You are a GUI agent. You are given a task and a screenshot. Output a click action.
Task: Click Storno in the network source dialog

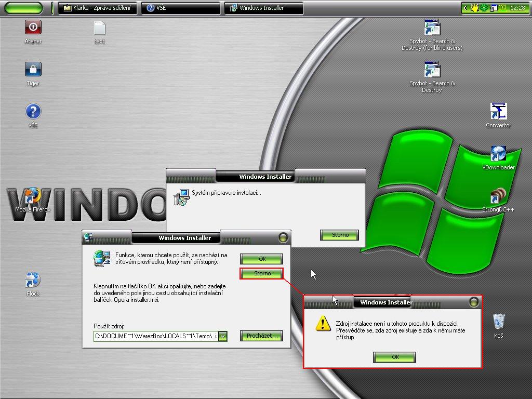pos(262,273)
